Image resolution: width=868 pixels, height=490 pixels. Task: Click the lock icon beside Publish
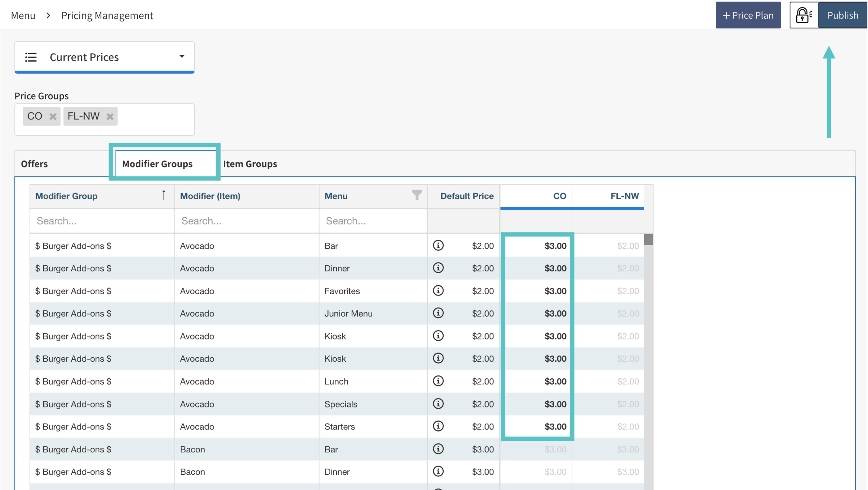click(804, 15)
